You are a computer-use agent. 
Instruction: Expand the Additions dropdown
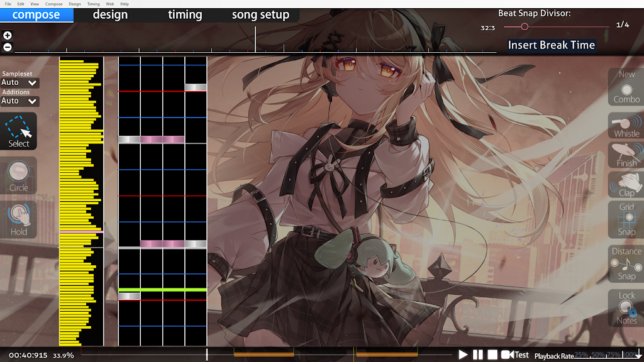[x=19, y=101]
